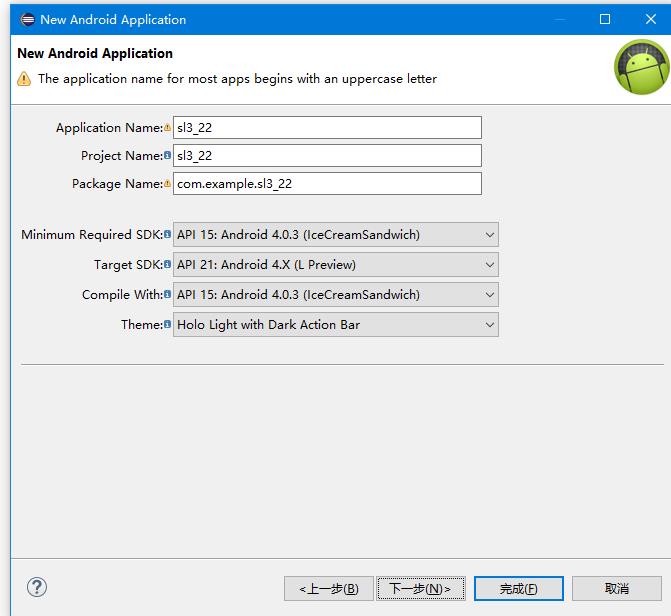Open the Compile With dropdown
671x616 pixels.
336,295
